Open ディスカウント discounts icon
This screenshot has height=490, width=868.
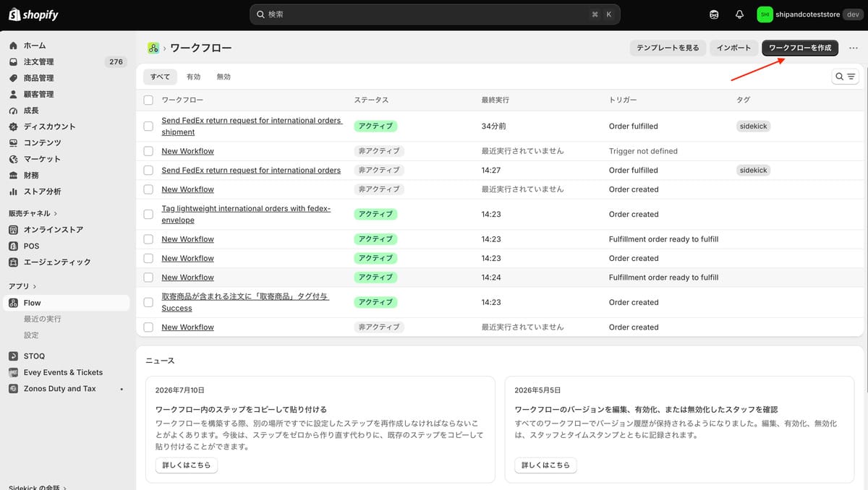(14, 126)
